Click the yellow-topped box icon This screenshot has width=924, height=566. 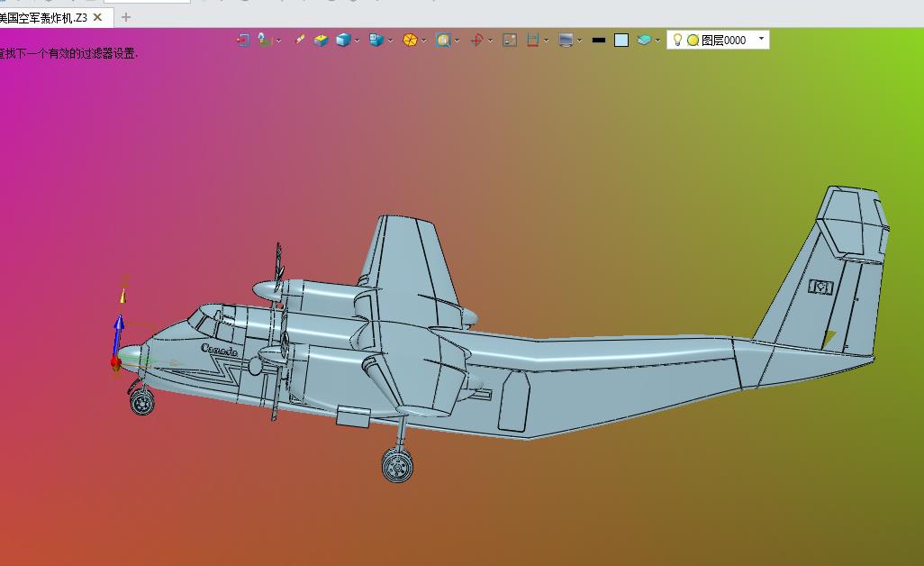(x=322, y=40)
